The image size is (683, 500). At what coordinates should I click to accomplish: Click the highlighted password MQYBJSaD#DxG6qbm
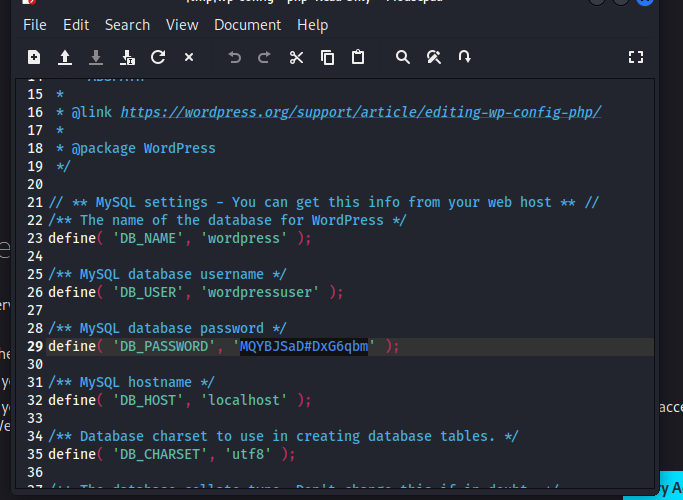304,347
